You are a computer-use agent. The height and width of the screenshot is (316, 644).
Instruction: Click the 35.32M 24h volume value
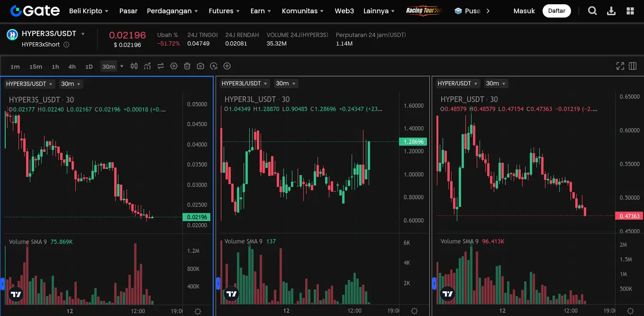[x=276, y=44]
